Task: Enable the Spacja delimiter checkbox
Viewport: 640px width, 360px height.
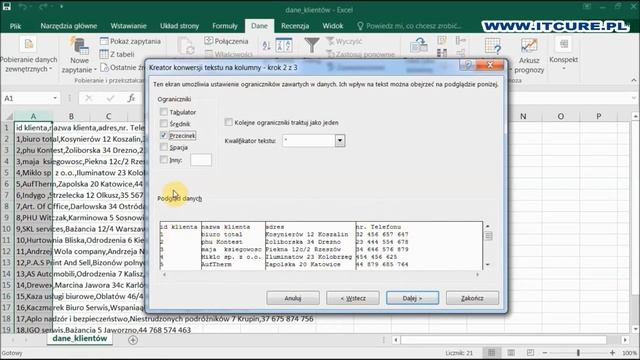Action: pos(164,147)
